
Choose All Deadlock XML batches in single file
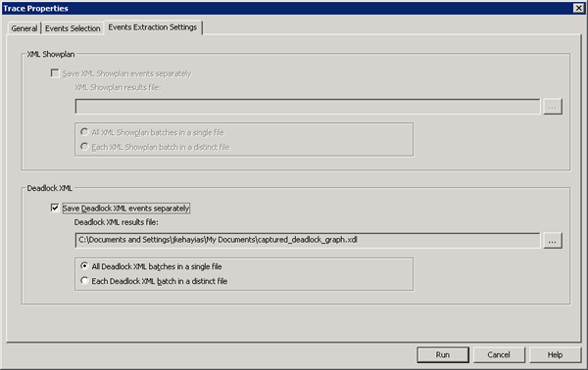[x=84, y=266]
